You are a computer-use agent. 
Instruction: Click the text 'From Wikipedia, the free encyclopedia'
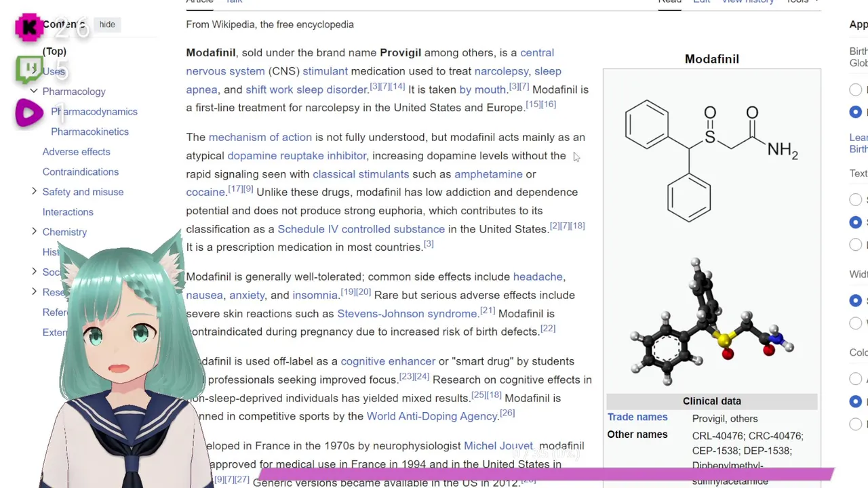coord(270,24)
